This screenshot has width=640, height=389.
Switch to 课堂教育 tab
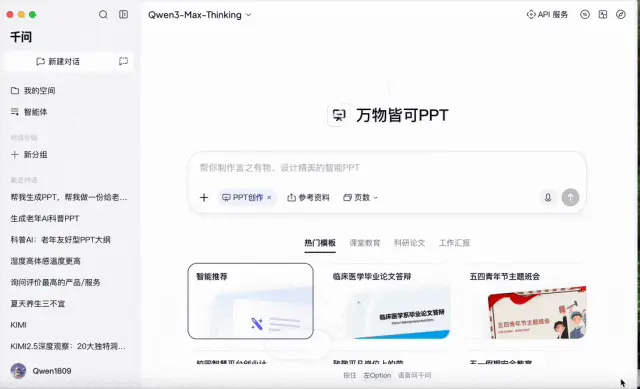tap(365, 243)
